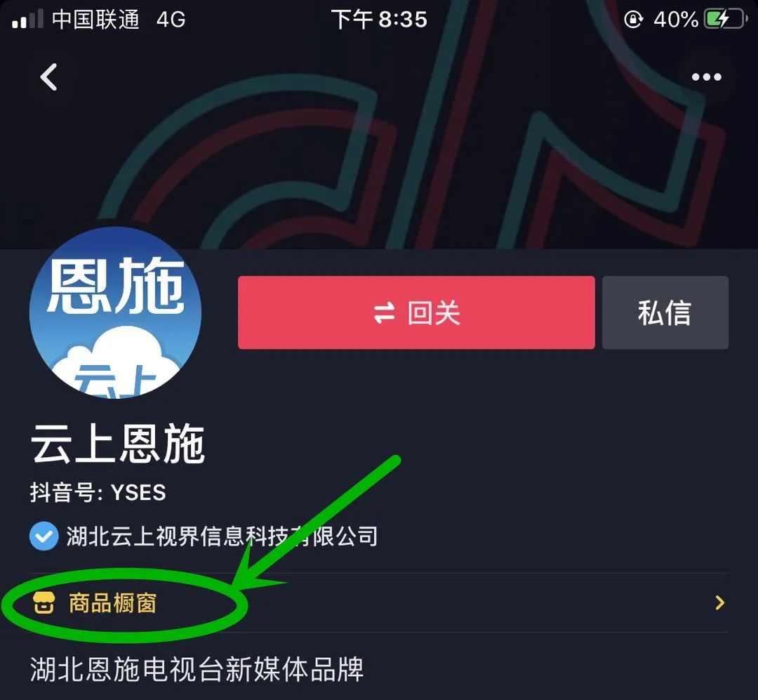This screenshot has width=758, height=700.
Task: Open the 商品橱窗 product showcase entry
Action: coord(379,603)
